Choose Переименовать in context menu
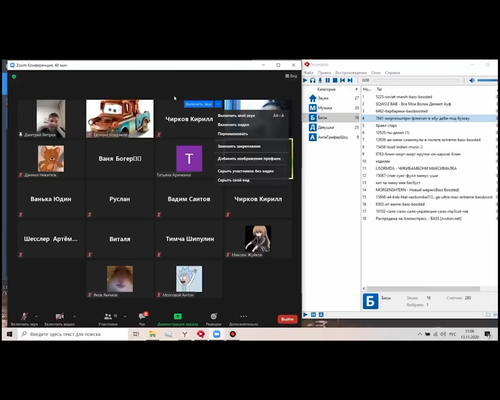The width and height of the screenshot is (500, 400). point(252,134)
